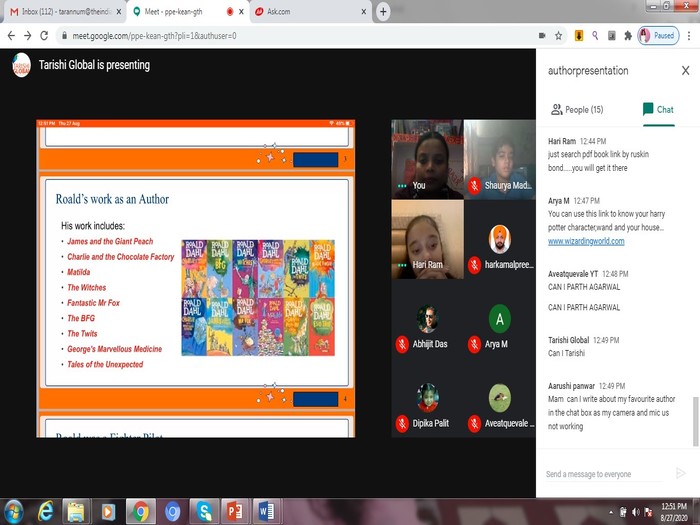Screen dimensions: 700x525
Task: Open Internet Explorer from taskbar
Action: tap(46, 512)
